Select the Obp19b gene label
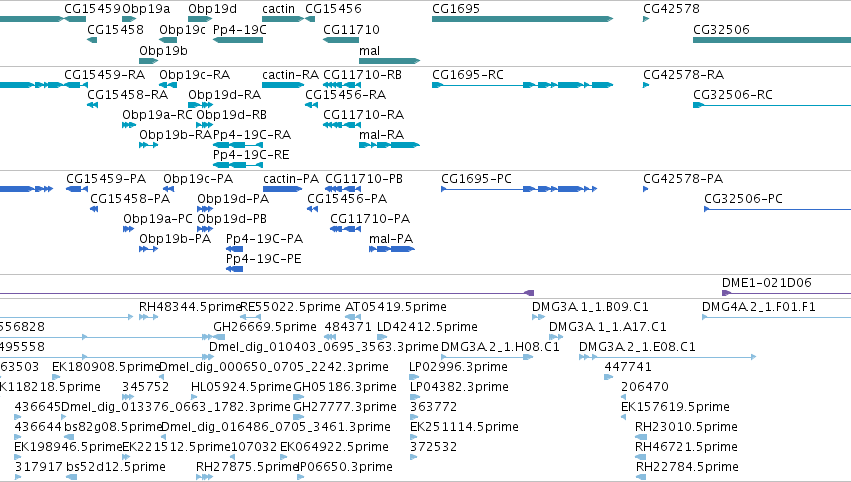 click(163, 50)
